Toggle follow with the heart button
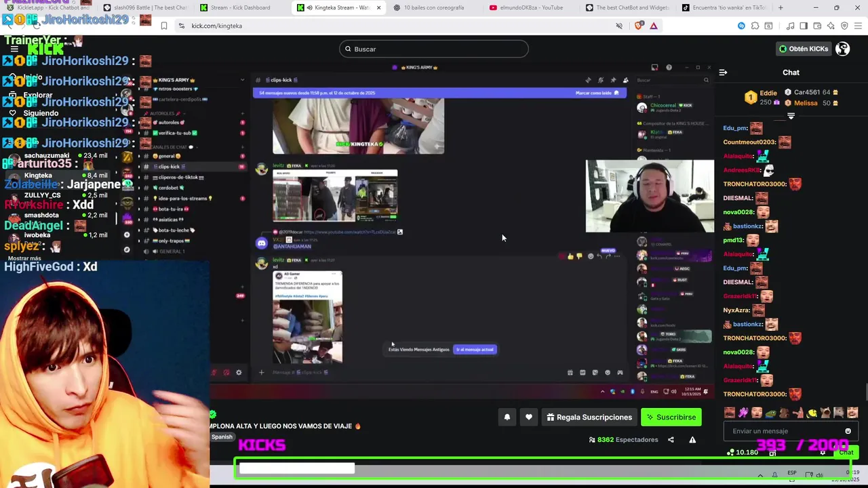 (529, 417)
